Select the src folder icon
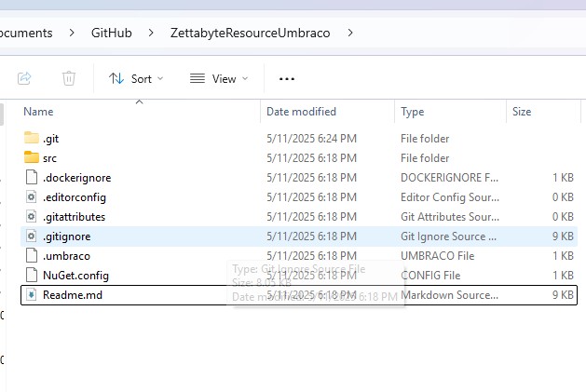 point(31,158)
